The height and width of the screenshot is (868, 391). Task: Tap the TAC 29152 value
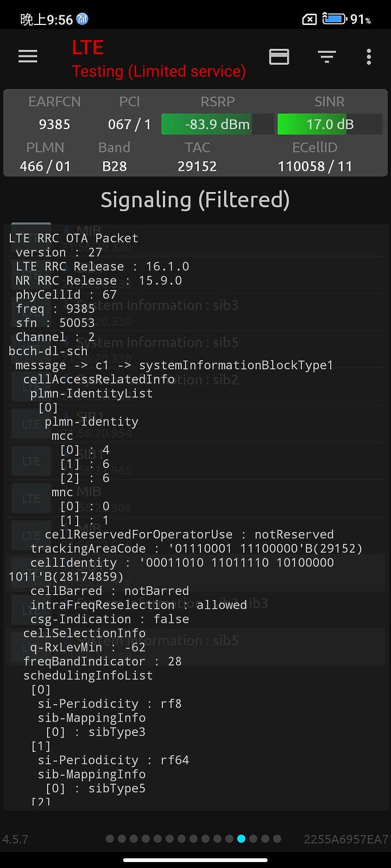pos(197,166)
